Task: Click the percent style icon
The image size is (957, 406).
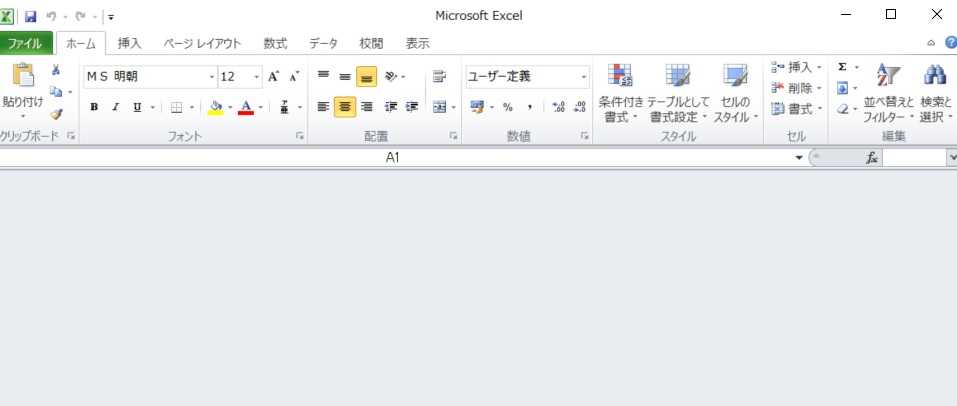Action: 507,107
